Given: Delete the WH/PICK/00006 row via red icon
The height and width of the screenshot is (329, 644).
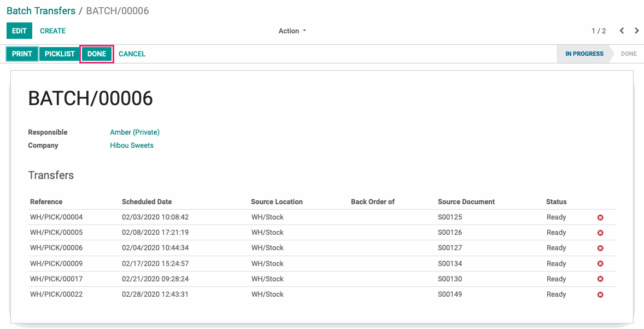Looking at the screenshot, I should point(600,248).
